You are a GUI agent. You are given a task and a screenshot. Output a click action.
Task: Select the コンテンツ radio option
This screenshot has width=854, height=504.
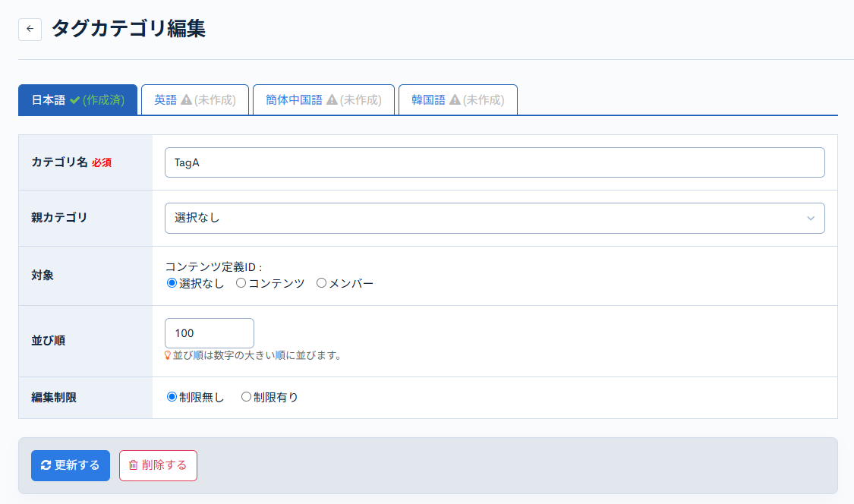(x=239, y=283)
